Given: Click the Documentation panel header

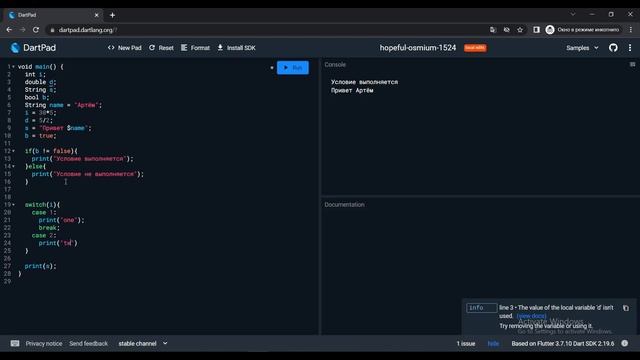Looking at the screenshot, I should pos(344,204).
